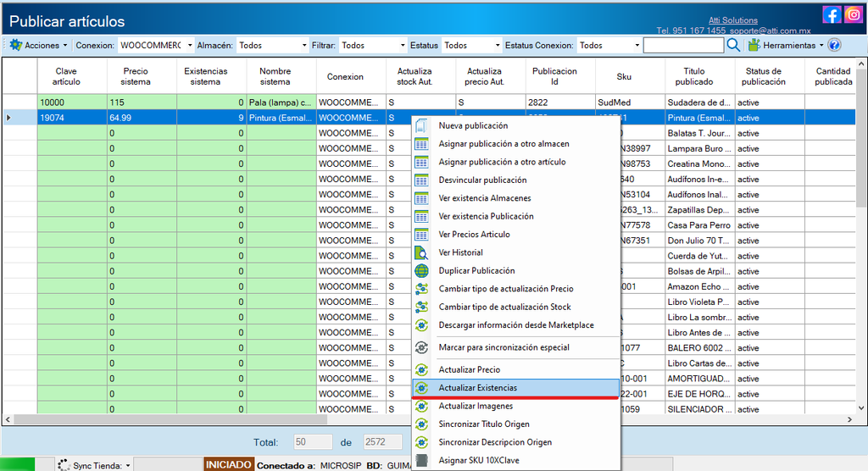Click icon beside Cambiar tipo de actualización Precio

421,289
